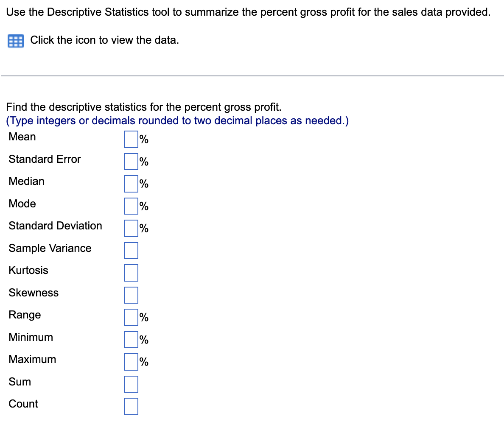Click the Minimum answer box
Screen dimensions: 504x430
pos(130,339)
